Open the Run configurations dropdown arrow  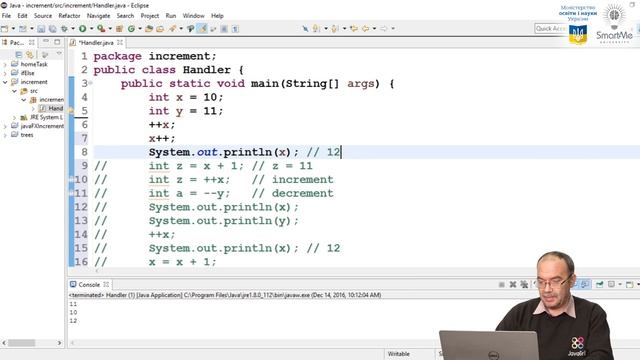point(91,29)
